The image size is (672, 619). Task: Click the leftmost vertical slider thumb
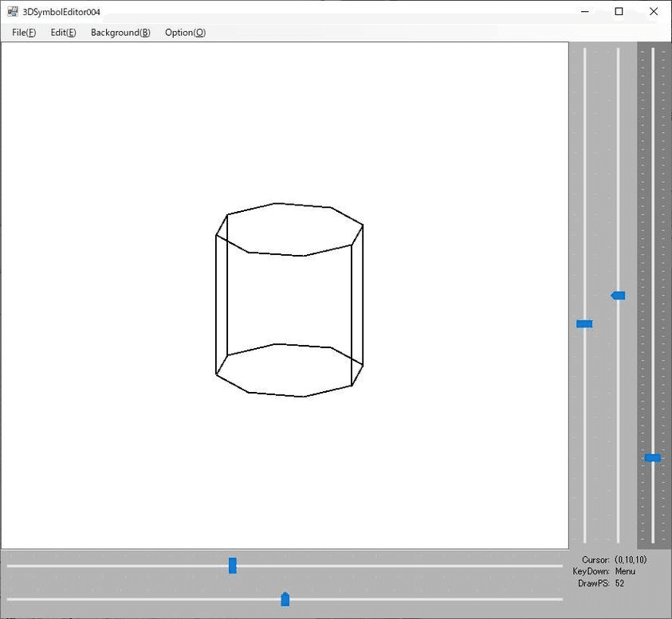click(x=584, y=324)
